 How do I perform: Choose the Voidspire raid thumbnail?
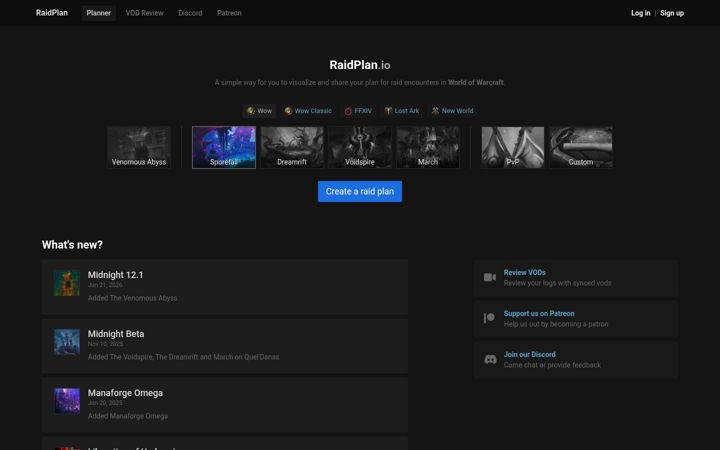(360, 147)
